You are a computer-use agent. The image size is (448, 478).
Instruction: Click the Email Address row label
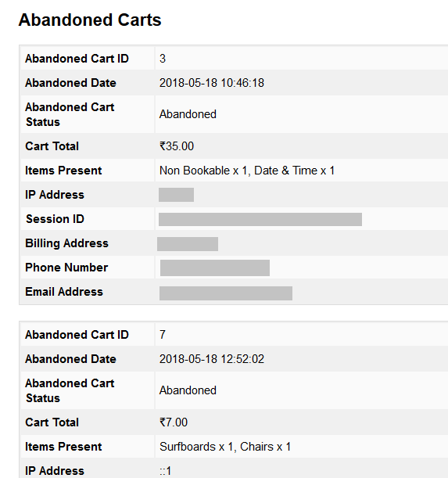pos(64,292)
